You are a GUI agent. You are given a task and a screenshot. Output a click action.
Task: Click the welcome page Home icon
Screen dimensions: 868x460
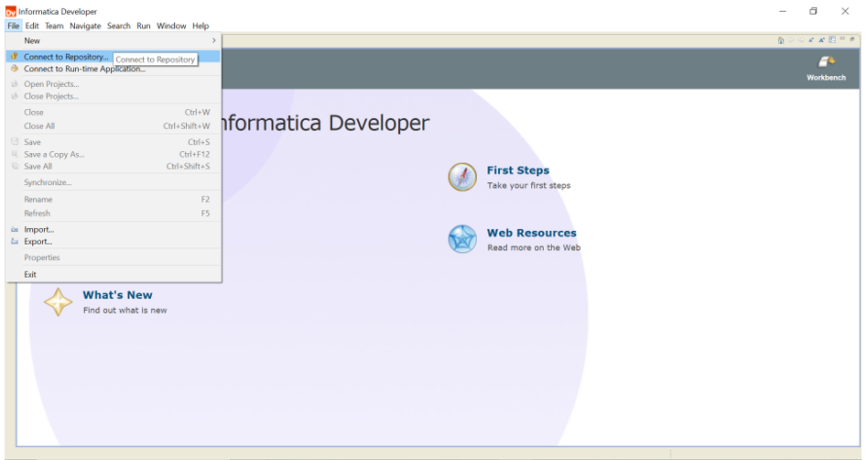(x=780, y=40)
